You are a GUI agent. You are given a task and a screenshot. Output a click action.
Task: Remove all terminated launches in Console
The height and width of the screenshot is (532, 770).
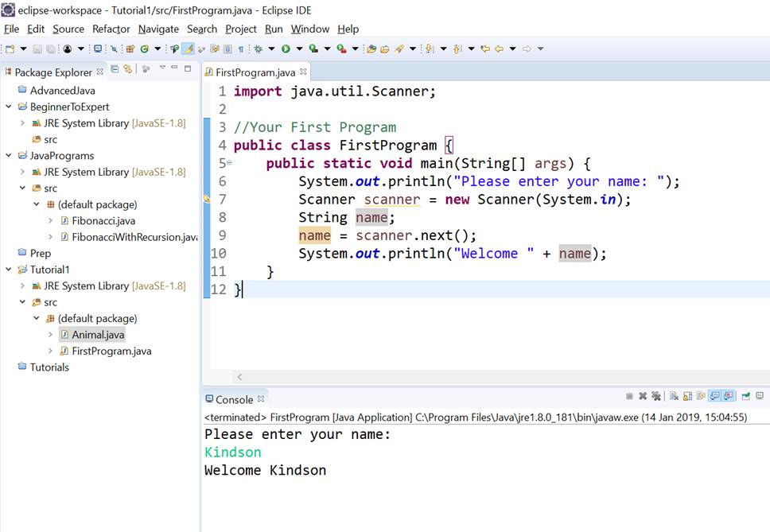tap(656, 395)
